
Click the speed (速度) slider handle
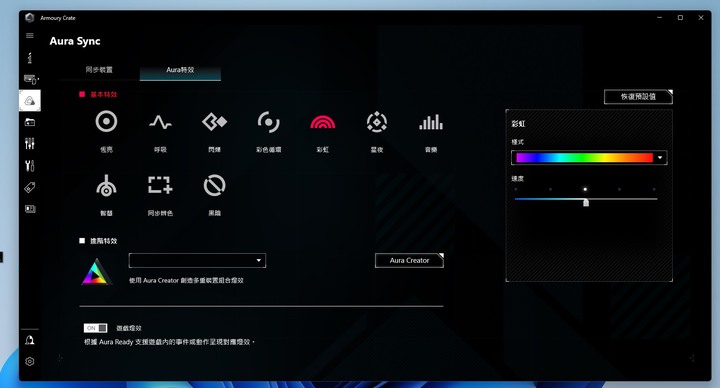585,202
